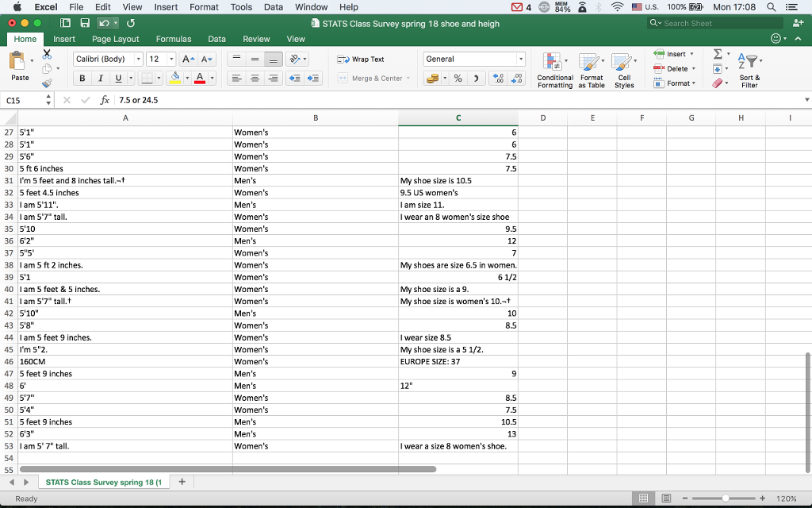Apply comma style number format
The image size is (812, 508).
pyautogui.click(x=476, y=79)
